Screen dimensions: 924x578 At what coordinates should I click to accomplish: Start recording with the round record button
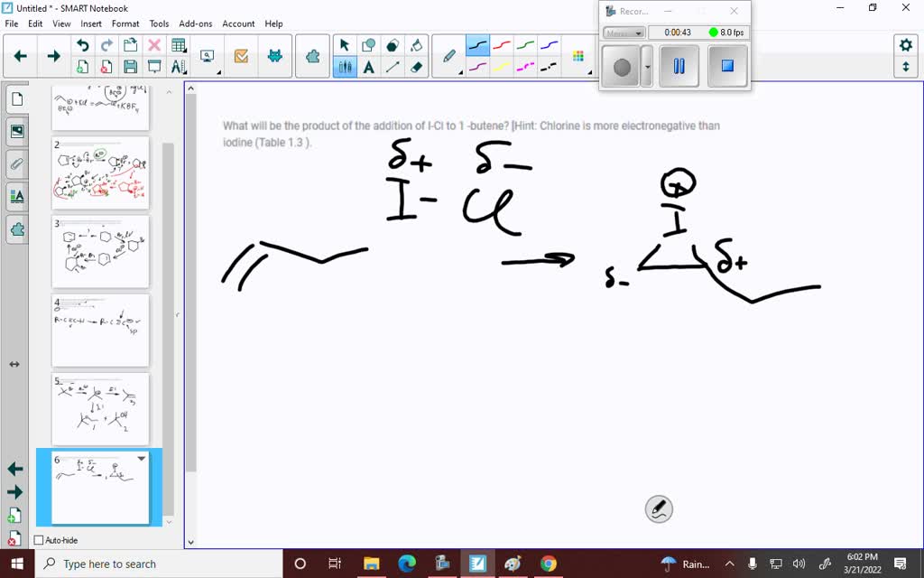(623, 66)
